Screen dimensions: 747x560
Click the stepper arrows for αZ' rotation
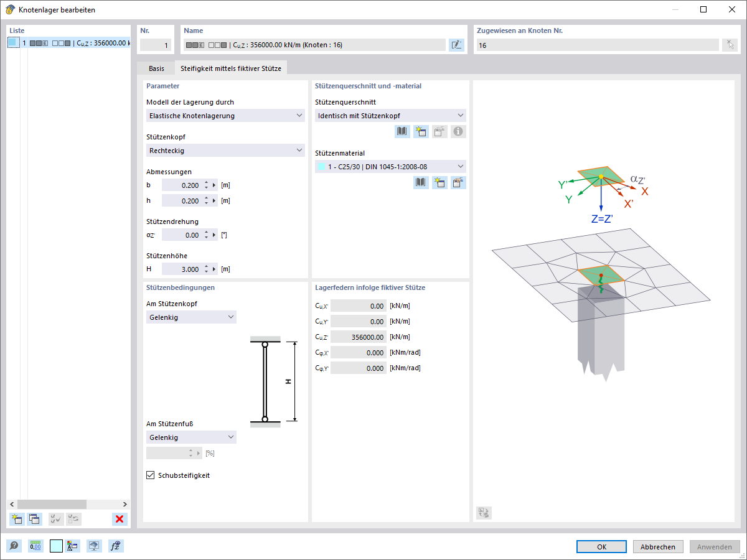(207, 235)
